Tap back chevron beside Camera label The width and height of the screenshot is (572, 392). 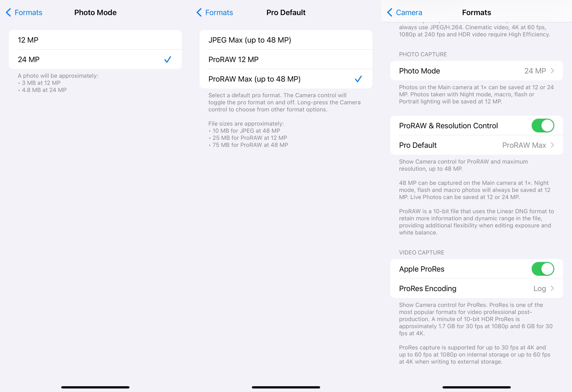[x=390, y=12]
